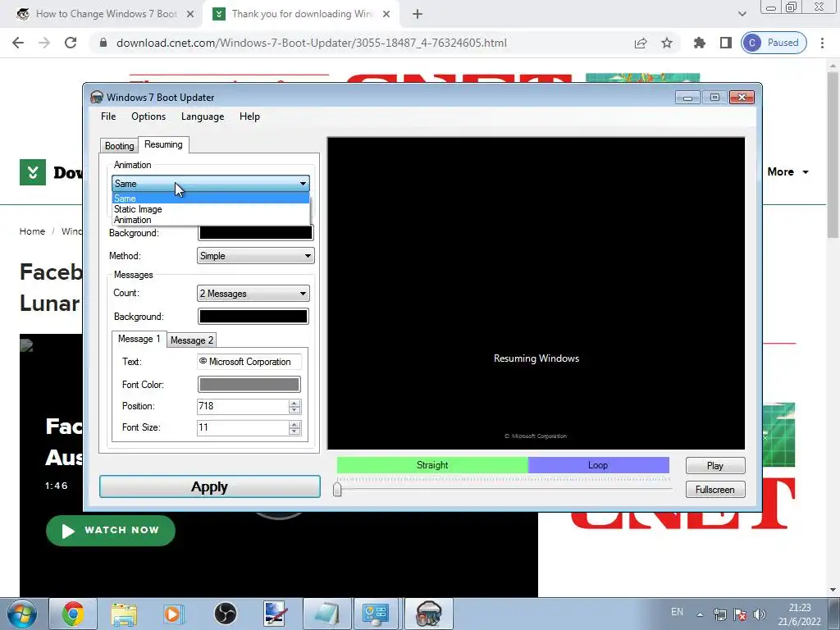This screenshot has width=840, height=630.
Task: Open Language menu in Boot Updater
Action: [203, 116]
